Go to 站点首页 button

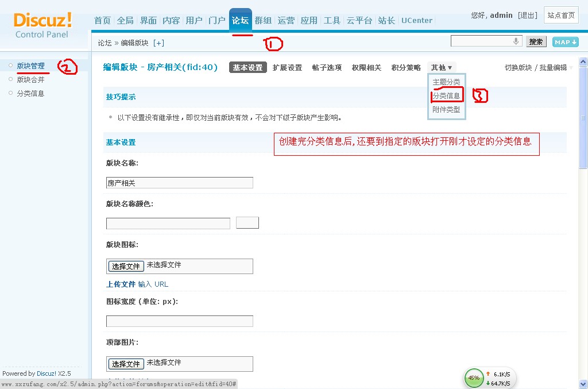561,16
